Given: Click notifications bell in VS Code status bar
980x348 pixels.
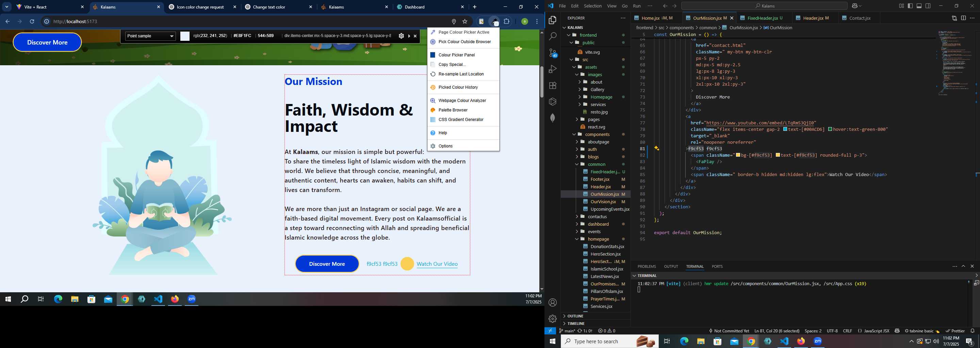Looking at the screenshot, I should 973,331.
